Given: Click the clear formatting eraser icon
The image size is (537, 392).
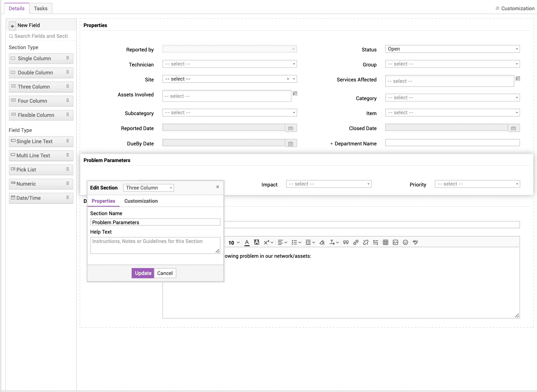Looking at the screenshot, I should click(x=322, y=242).
